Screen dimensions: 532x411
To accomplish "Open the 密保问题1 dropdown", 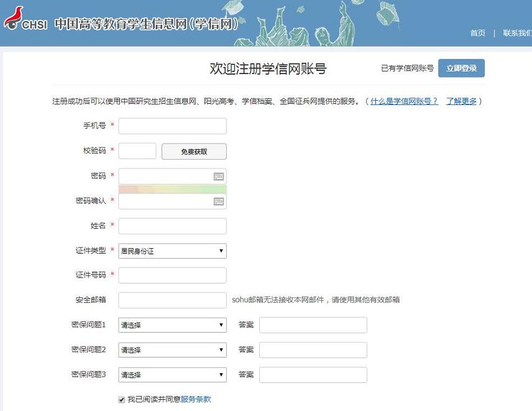I will coord(172,325).
